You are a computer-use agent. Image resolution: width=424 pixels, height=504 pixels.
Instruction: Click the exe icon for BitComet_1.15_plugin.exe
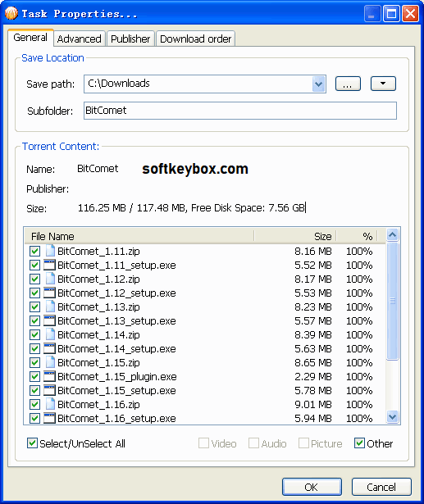coord(49,376)
